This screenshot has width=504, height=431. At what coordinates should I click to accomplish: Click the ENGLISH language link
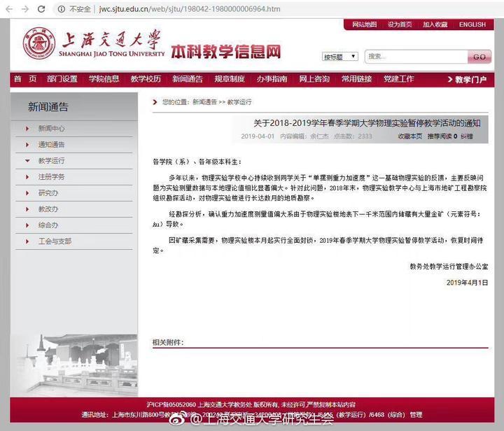click(x=472, y=24)
